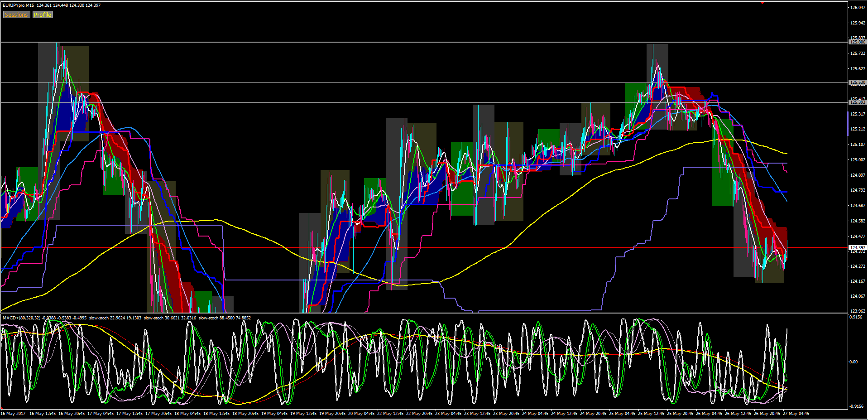Click the 17 May 04:45 time label
The width and height of the screenshot is (868, 420).
[x=101, y=414]
